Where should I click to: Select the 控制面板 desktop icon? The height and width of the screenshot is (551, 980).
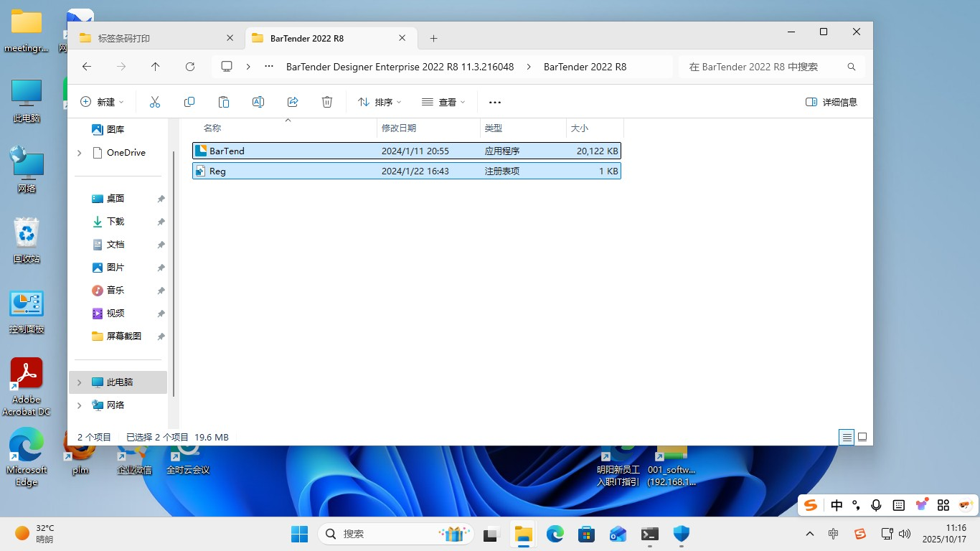[27, 312]
